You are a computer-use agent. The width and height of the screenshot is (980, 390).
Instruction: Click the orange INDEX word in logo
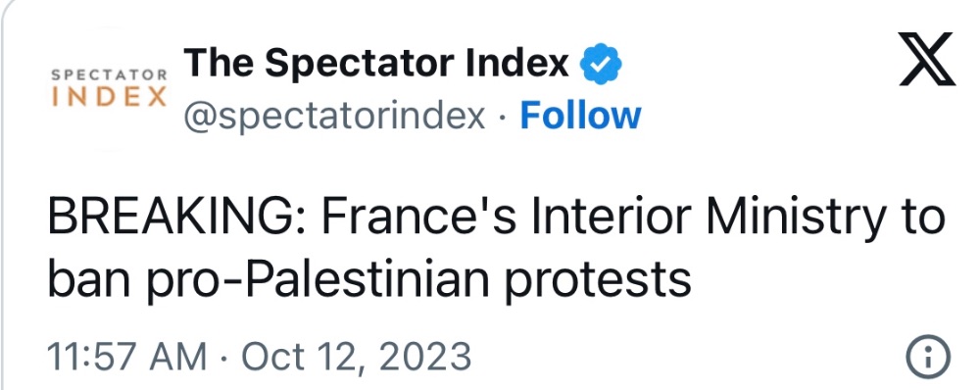coord(109,98)
